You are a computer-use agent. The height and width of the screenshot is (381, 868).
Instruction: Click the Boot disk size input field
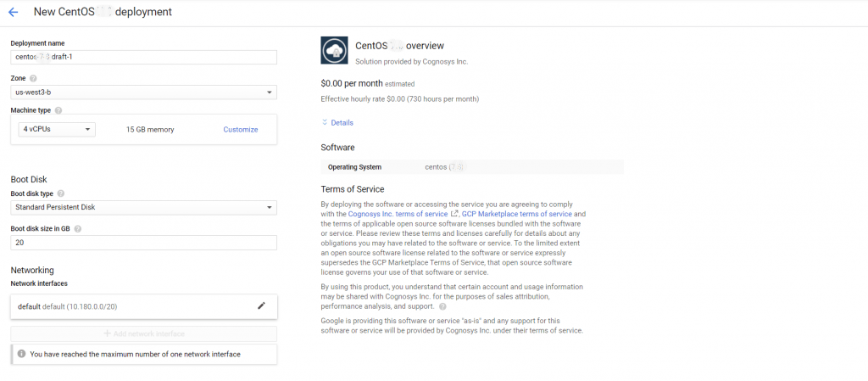pyautogui.click(x=143, y=244)
